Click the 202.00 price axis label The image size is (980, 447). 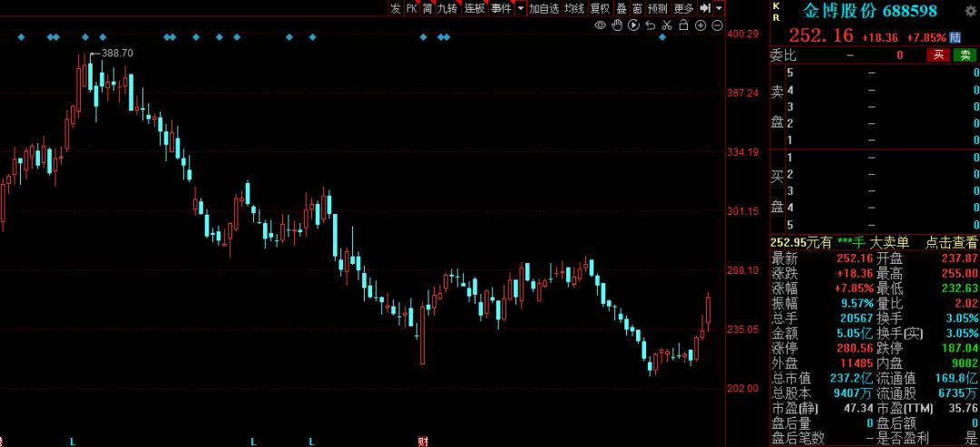click(744, 388)
